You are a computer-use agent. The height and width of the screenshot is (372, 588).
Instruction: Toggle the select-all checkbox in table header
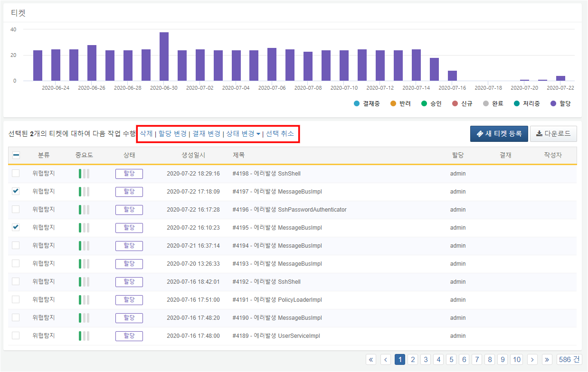pyautogui.click(x=16, y=155)
